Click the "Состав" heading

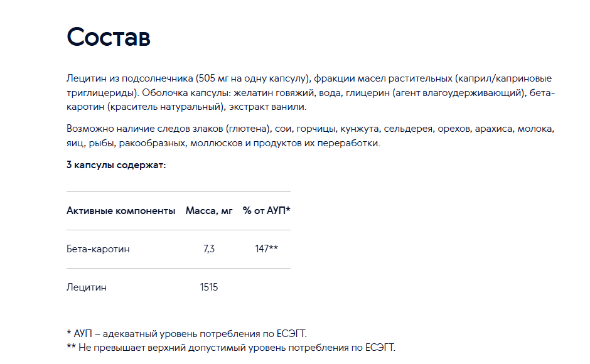point(109,37)
